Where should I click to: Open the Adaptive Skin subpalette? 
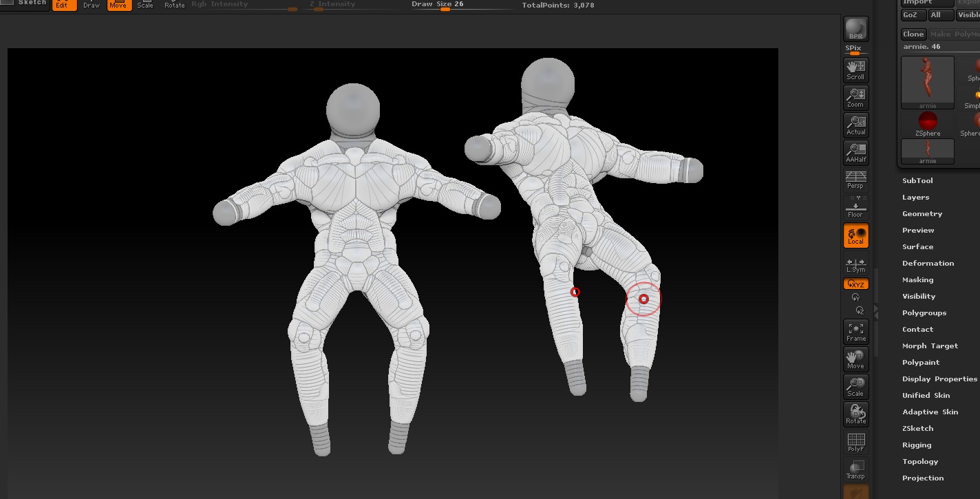(x=929, y=412)
